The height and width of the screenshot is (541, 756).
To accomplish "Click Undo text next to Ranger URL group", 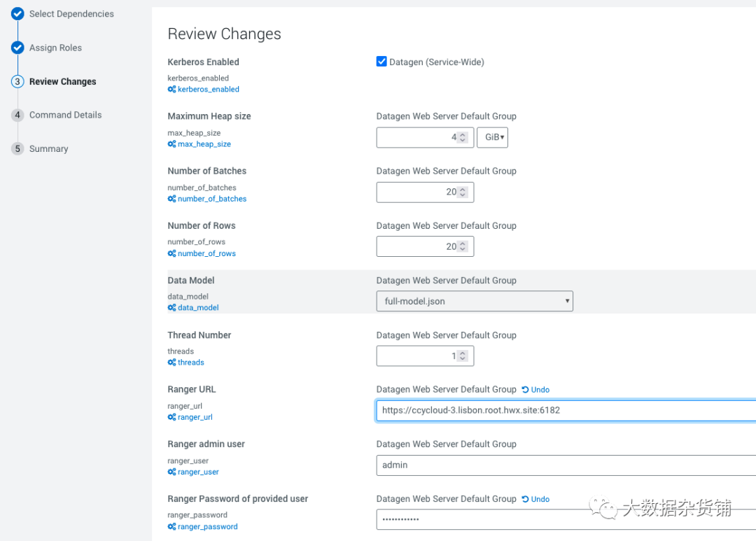I will [x=540, y=390].
